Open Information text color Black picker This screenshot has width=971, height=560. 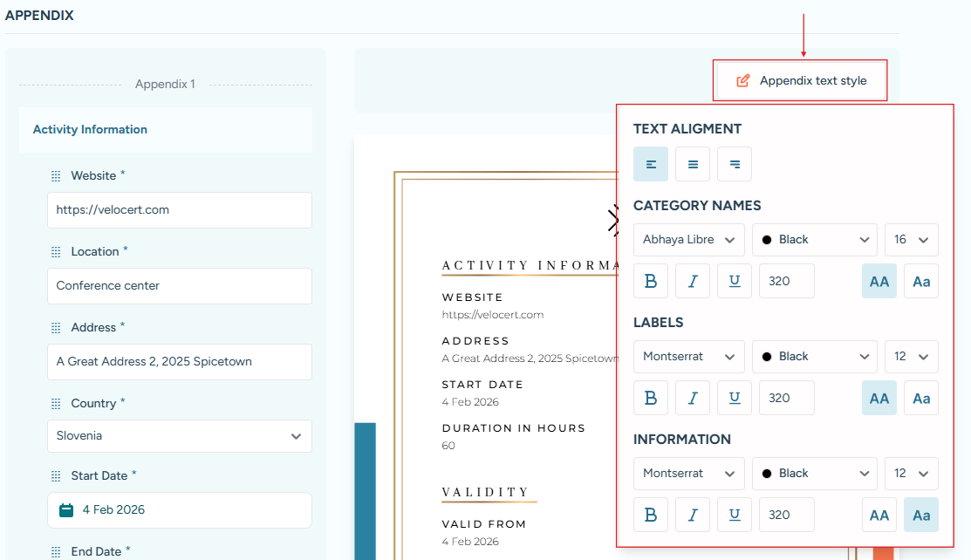tap(814, 473)
